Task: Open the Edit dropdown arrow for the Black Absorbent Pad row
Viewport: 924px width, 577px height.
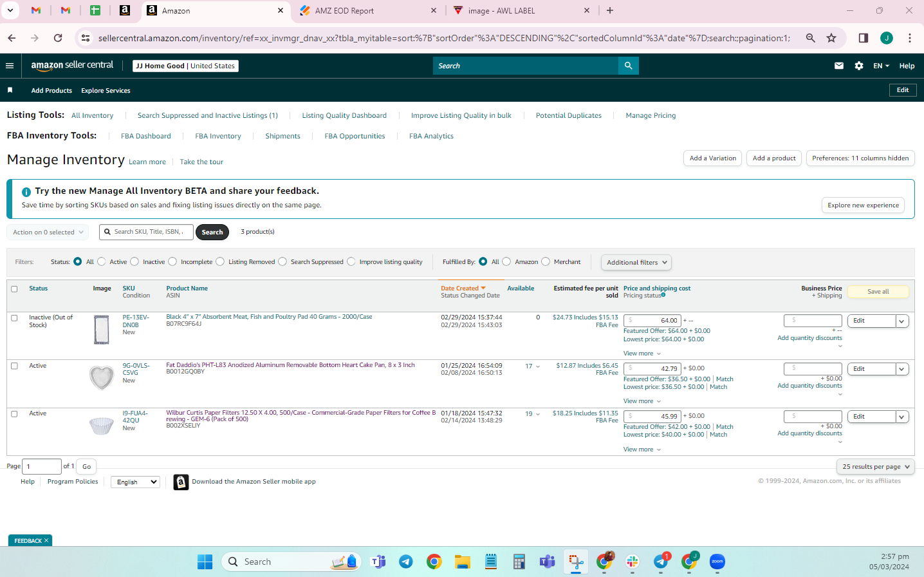Action: [902, 321]
